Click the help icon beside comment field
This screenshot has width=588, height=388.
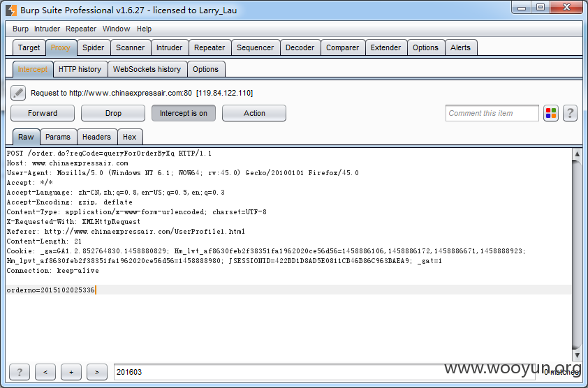tap(570, 113)
